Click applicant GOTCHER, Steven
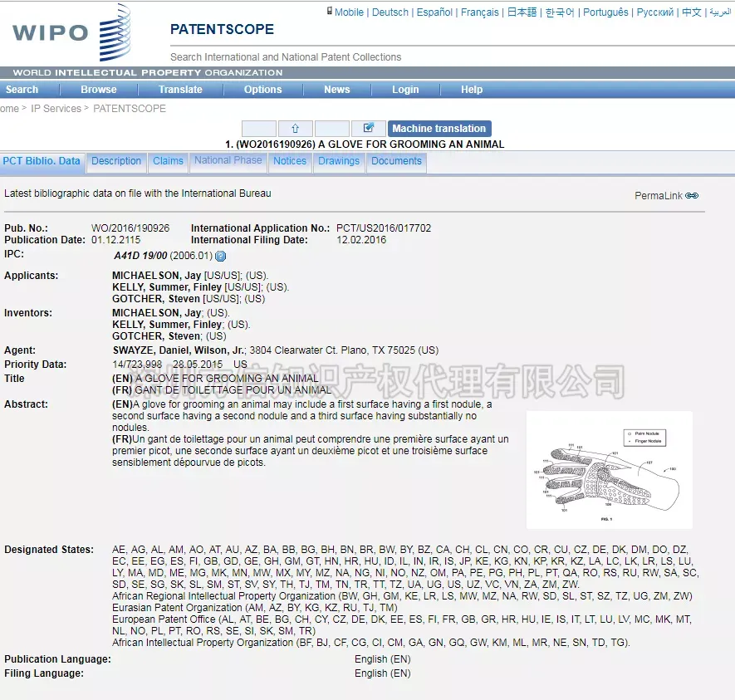The width and height of the screenshot is (735, 700). point(156,299)
